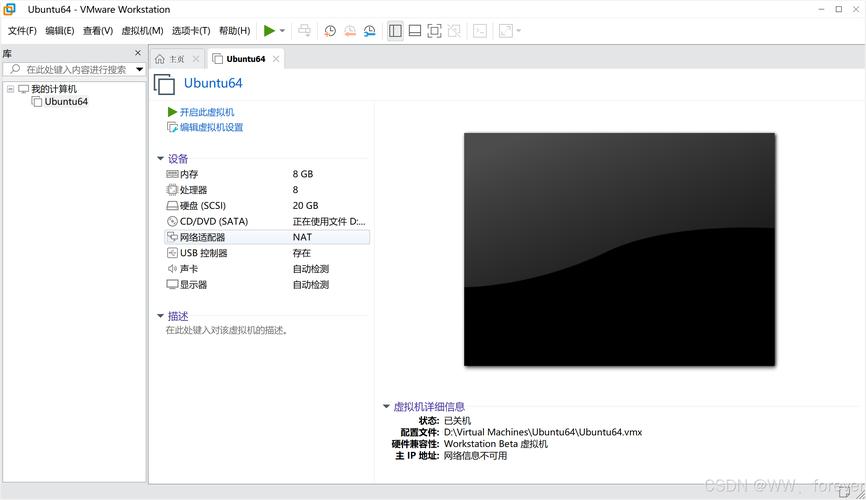Click the VM description text field
The image size is (866, 500).
point(226,330)
